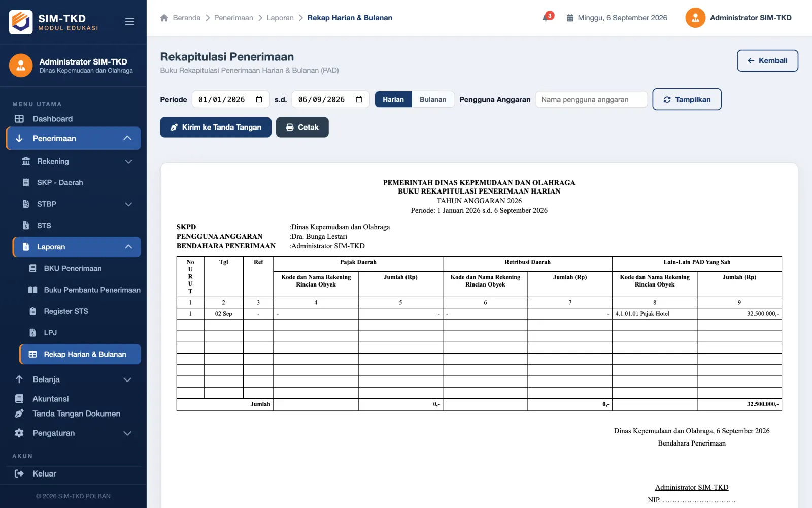Click the SKP - Daerah document icon
812x508 pixels.
tap(26, 182)
